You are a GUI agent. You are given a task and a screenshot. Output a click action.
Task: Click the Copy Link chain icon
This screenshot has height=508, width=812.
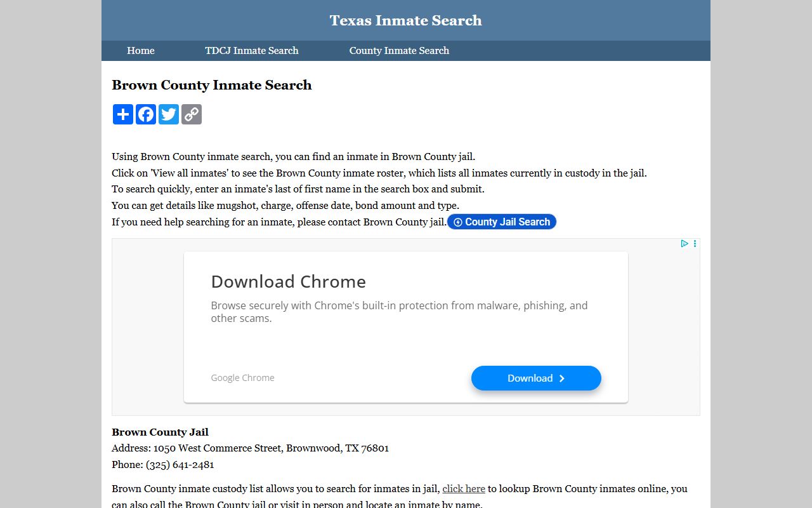pos(192,114)
